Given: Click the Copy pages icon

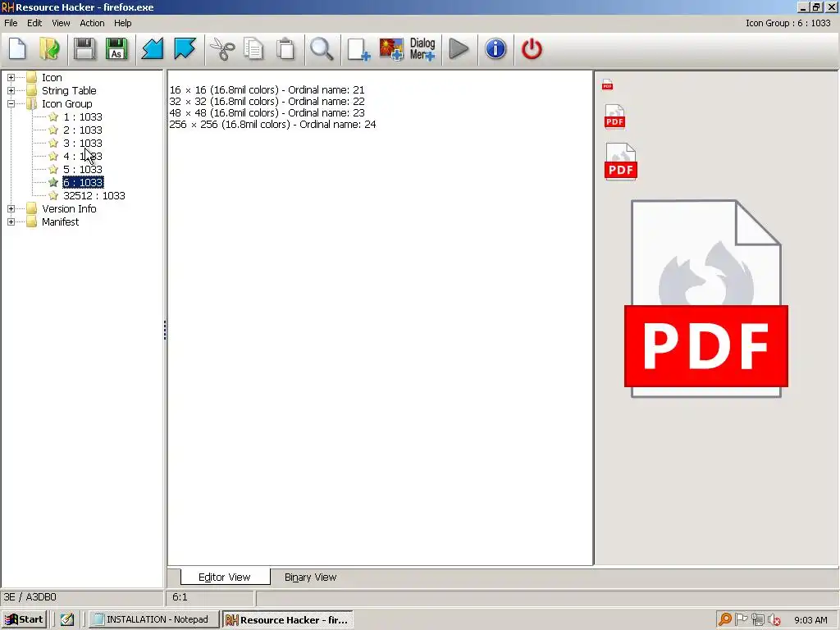Looking at the screenshot, I should [253, 49].
